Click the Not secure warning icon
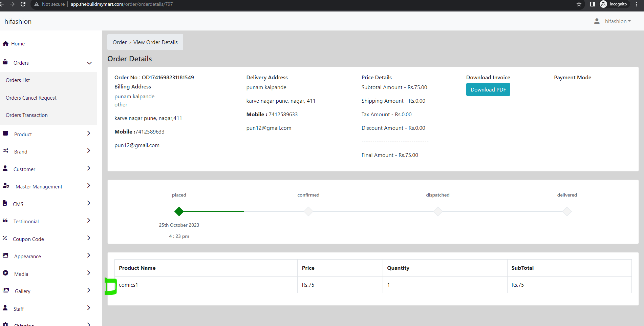The width and height of the screenshot is (644, 326). [37, 4]
